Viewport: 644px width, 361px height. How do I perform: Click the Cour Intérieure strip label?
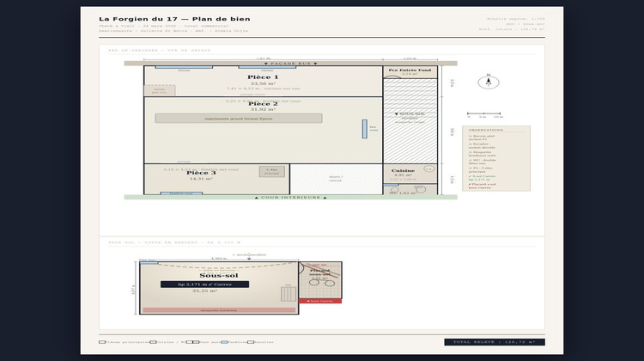tap(291, 198)
